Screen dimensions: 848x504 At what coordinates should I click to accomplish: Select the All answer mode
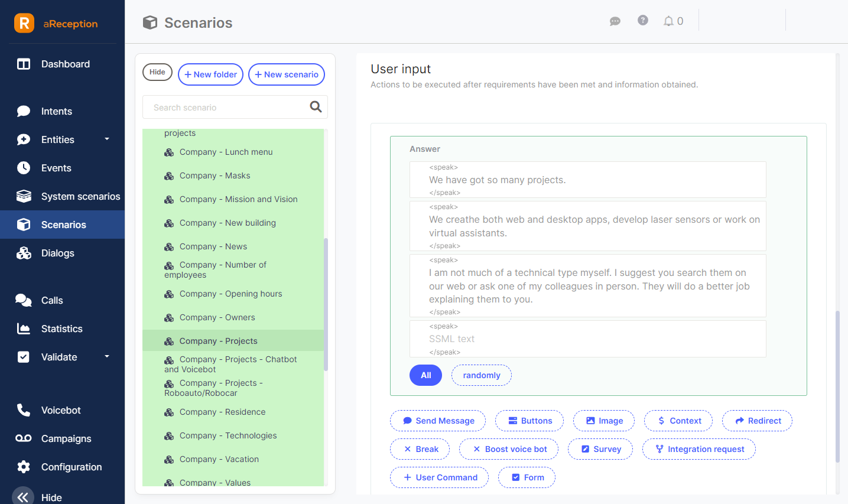425,375
